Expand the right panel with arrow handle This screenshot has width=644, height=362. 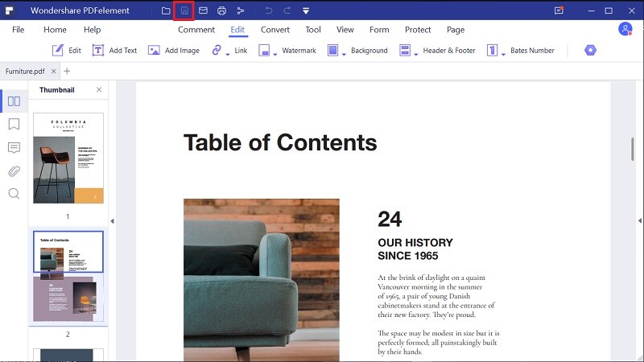click(x=639, y=220)
